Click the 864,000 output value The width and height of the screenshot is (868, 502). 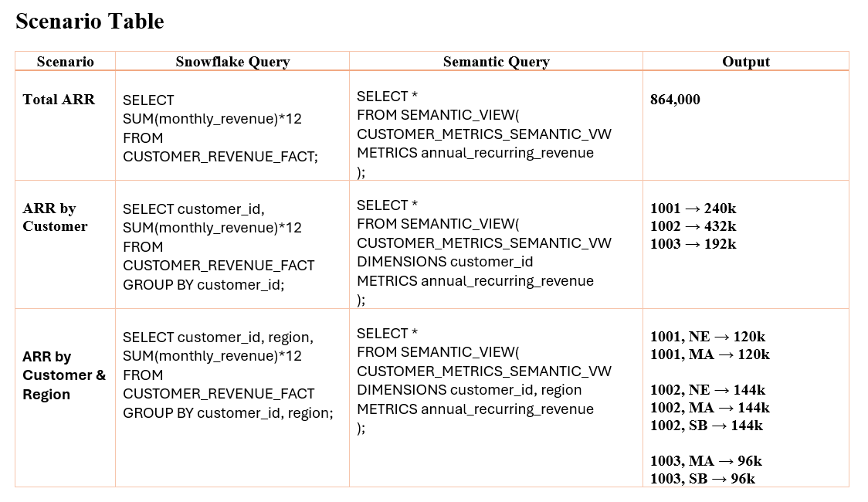675,100
